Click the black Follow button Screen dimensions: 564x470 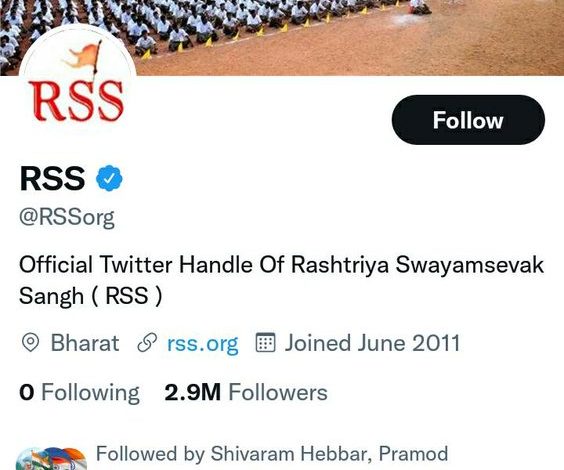[x=468, y=120]
